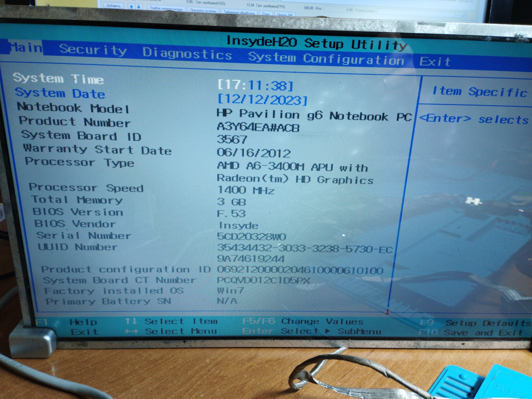
Task: Click the Processor Type label
Action: point(80,162)
